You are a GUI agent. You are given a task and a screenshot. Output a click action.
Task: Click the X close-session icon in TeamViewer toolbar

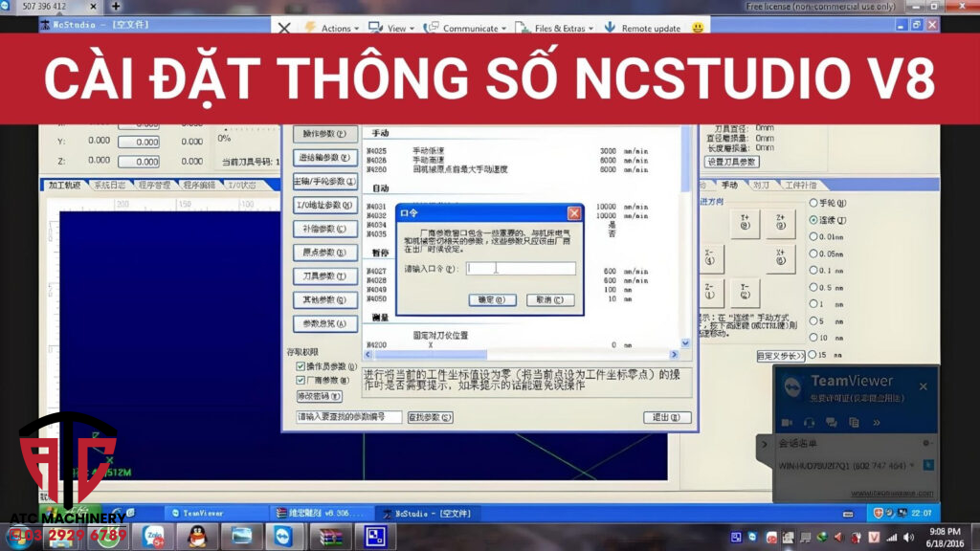click(x=283, y=28)
